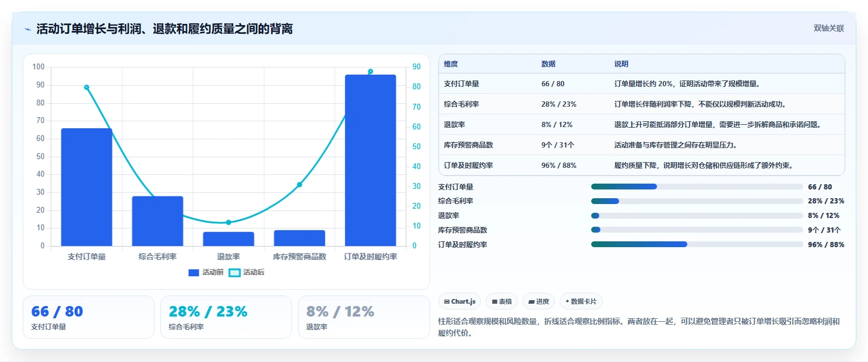The height and width of the screenshot is (362, 868).
Task: Click the Chart.js tag chip
Action: [x=459, y=301]
